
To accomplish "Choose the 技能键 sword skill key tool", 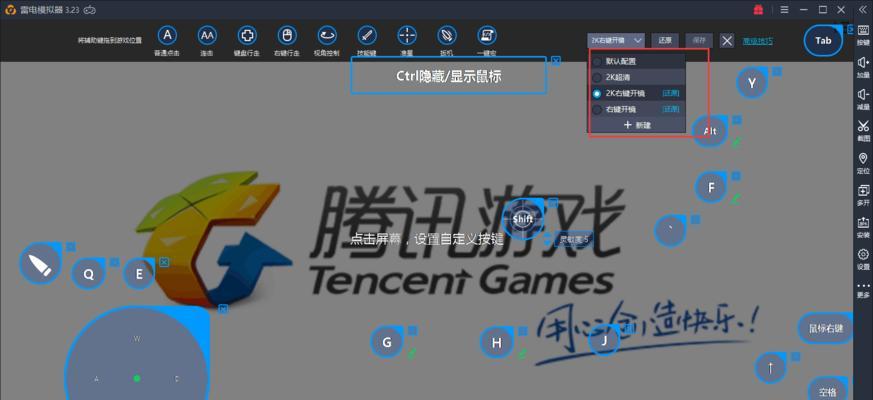I will pos(367,36).
